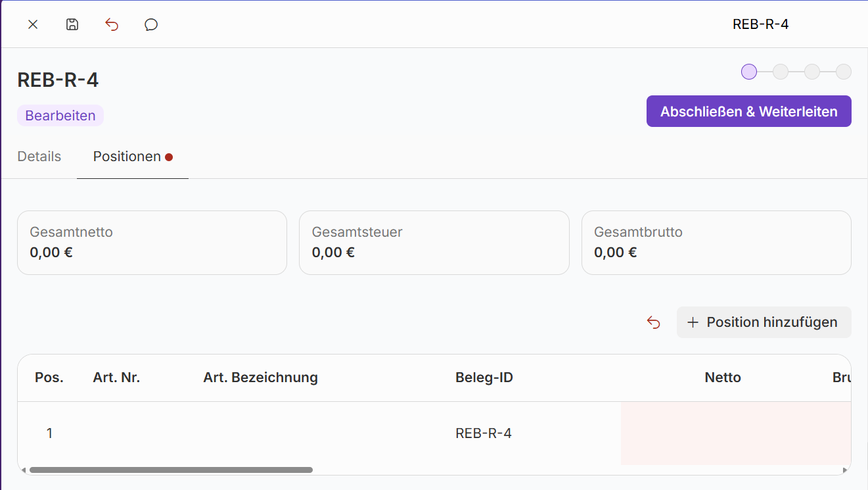Screen dimensions: 868x490
Task: Click the red undo icon in top toolbar
Action: (112, 25)
